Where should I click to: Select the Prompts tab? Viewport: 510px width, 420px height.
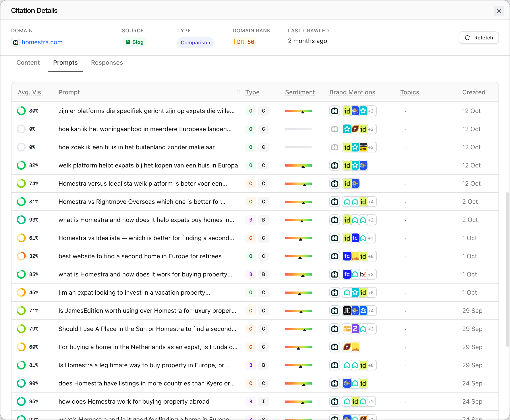tap(66, 63)
